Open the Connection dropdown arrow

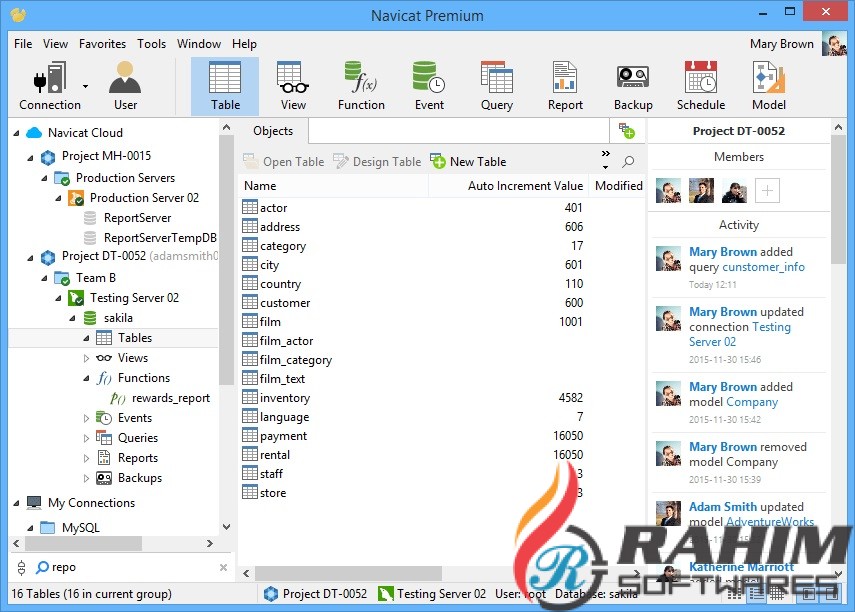[86, 86]
